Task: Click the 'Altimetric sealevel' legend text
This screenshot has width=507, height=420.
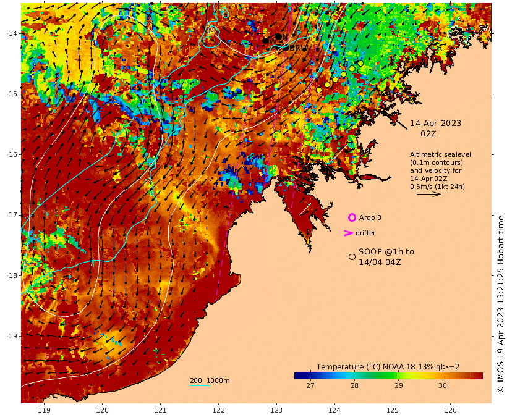Action: (440, 154)
